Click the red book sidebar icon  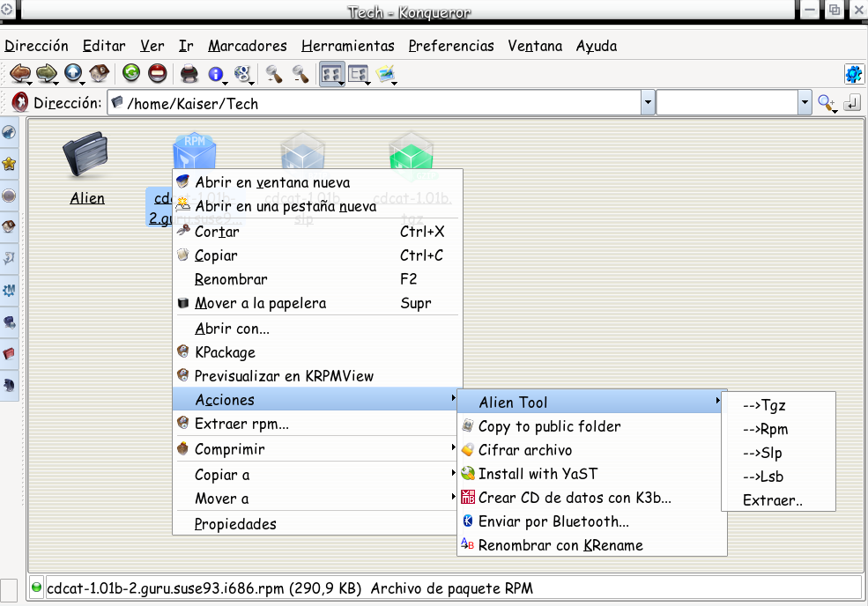(x=9, y=353)
